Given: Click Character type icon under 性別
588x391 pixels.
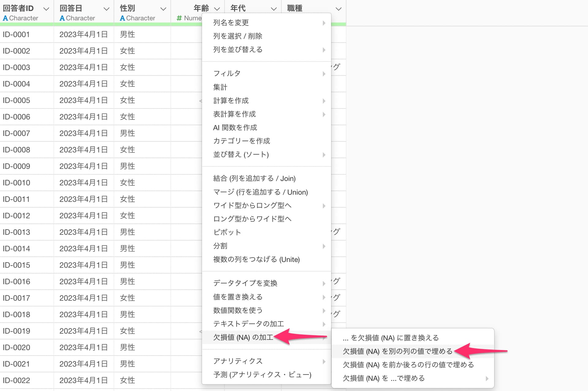Looking at the screenshot, I should click(123, 18).
